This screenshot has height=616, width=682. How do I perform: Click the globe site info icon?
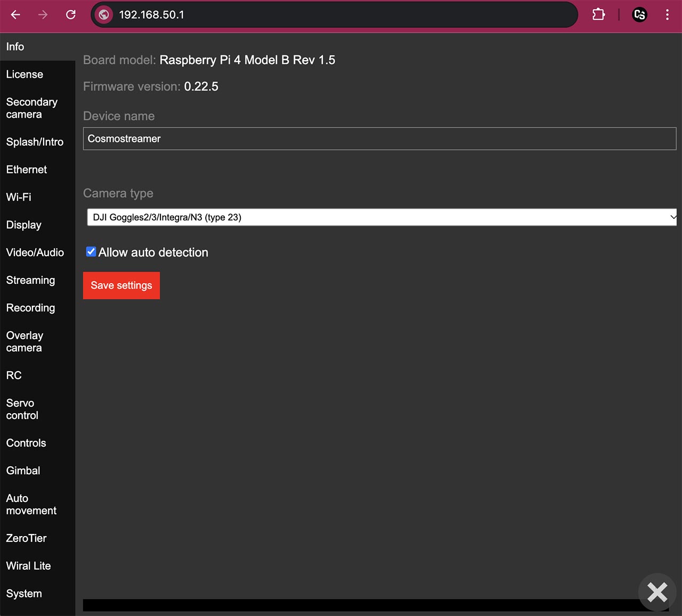[x=104, y=15]
